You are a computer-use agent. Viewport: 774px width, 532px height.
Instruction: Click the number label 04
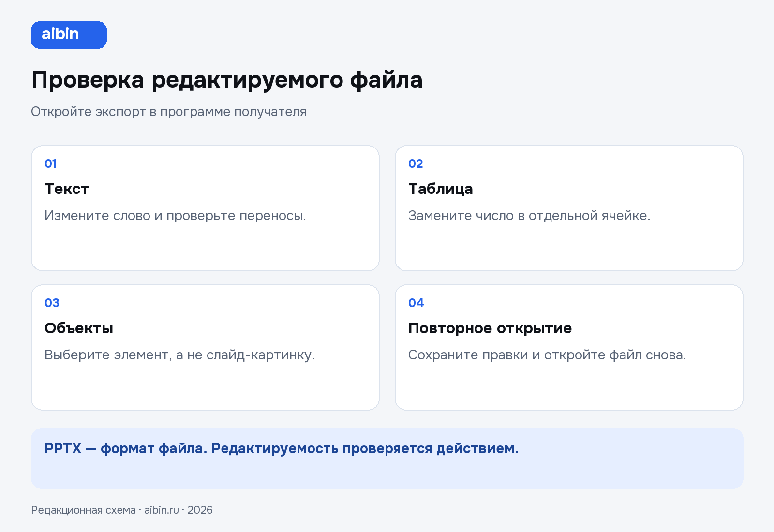(416, 303)
